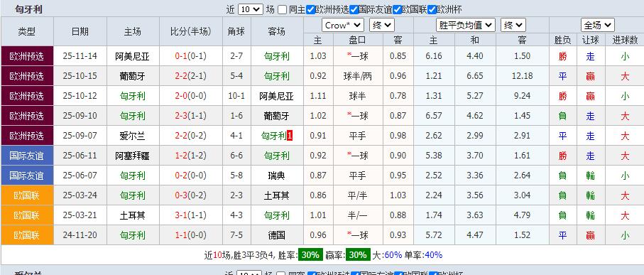Open score 0-3(0-2) against 土耳其
The height and width of the screenshot is (275, 644).
[x=190, y=195]
